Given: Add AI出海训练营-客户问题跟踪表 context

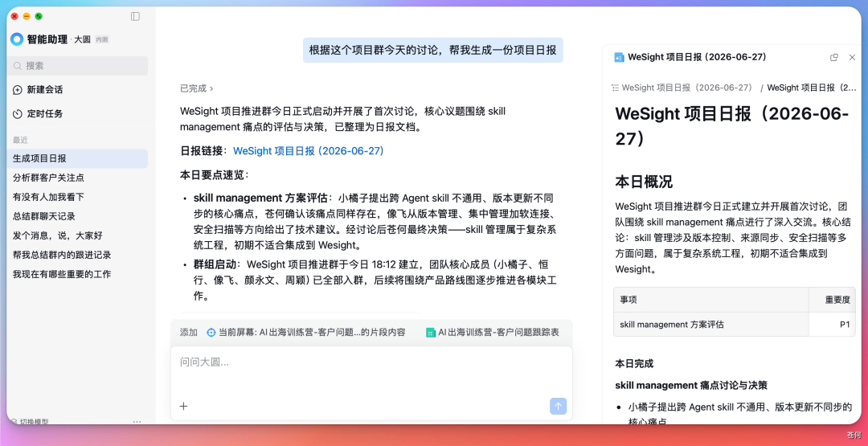Looking at the screenshot, I should [493, 333].
